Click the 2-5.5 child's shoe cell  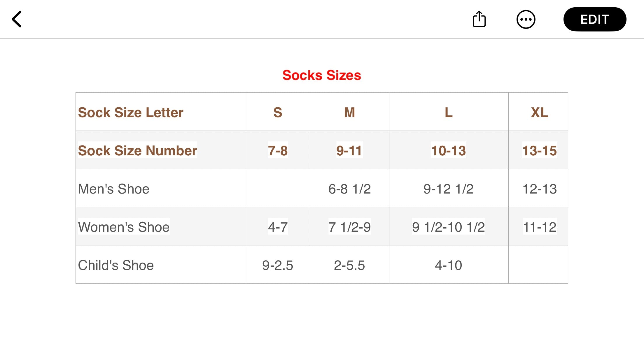(349, 265)
